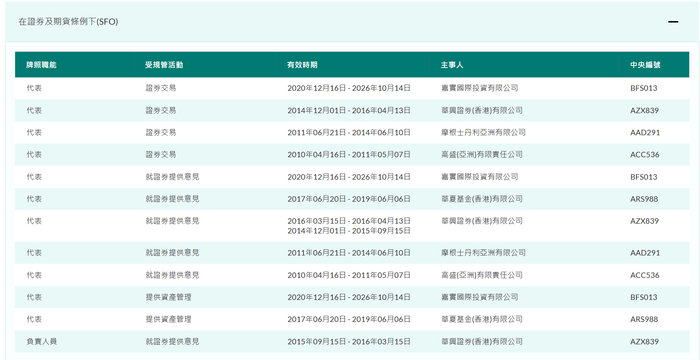Click 負責人員 in the last table row
Viewport: 700px width, 360px height.
pos(42,342)
